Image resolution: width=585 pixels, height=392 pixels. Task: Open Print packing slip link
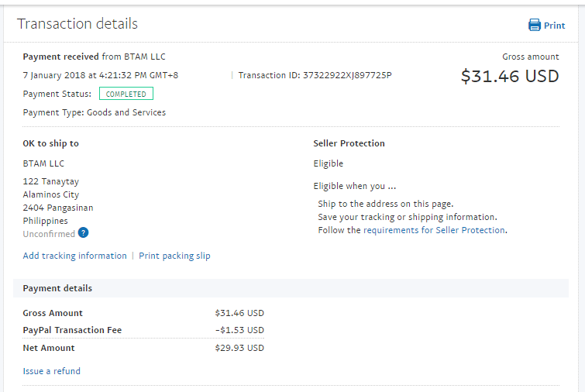[174, 256]
